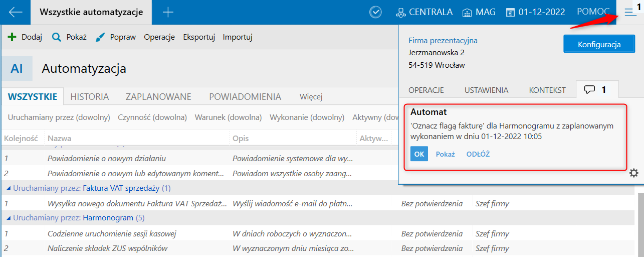Click the green Dodaj plus icon
Image resolution: width=644 pixels, height=257 pixels.
click(13, 37)
